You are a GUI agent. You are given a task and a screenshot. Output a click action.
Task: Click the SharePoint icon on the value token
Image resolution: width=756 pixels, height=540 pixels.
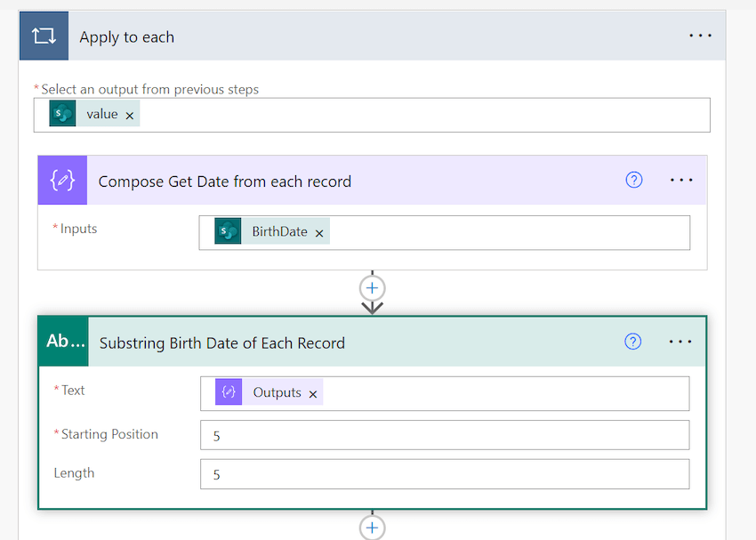60,114
